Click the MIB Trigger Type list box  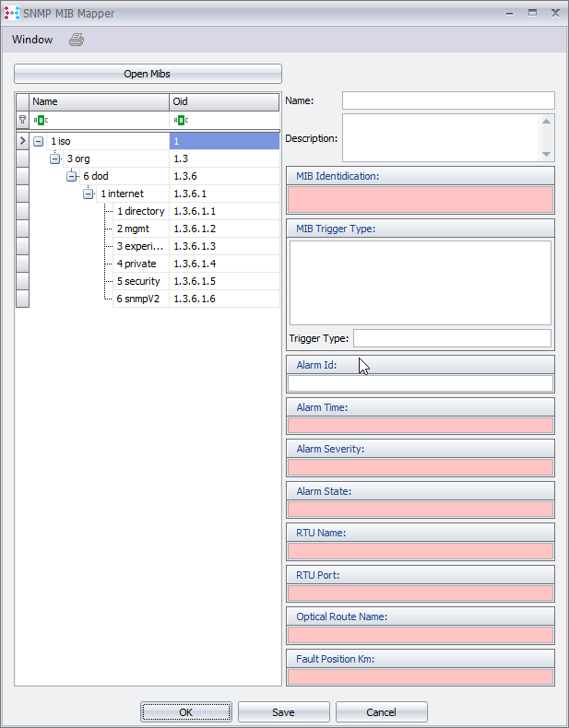421,282
